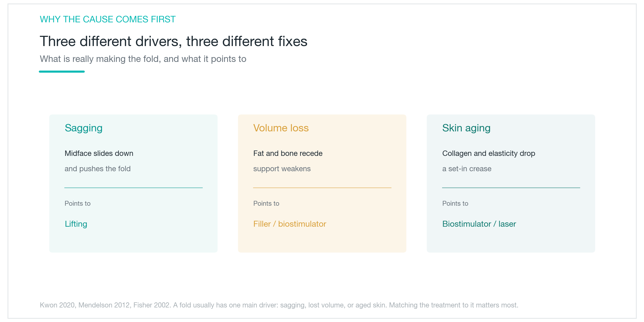The width and height of the screenshot is (644, 322).
Task: Click 'support weakens' text
Action: tap(282, 169)
